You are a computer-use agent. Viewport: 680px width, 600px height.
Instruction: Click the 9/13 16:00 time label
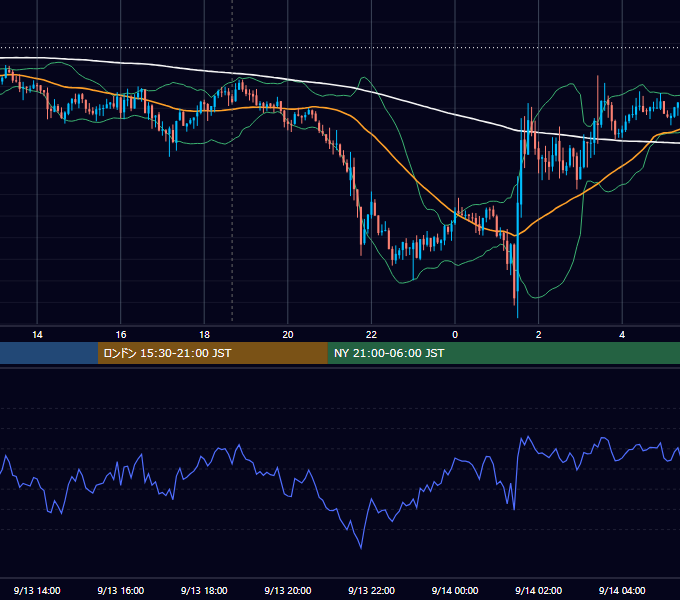tap(121, 590)
